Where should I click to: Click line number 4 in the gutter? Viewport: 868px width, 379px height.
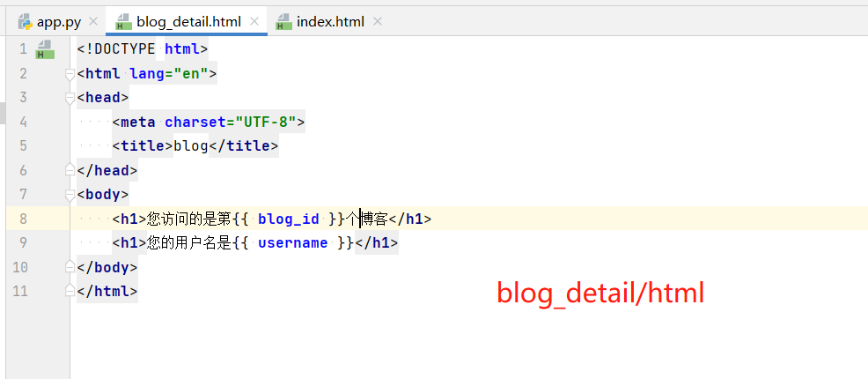pyautogui.click(x=23, y=122)
